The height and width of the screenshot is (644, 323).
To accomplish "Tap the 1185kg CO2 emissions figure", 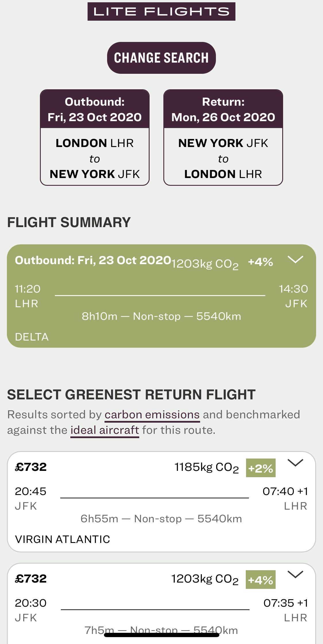I will 206,467.
